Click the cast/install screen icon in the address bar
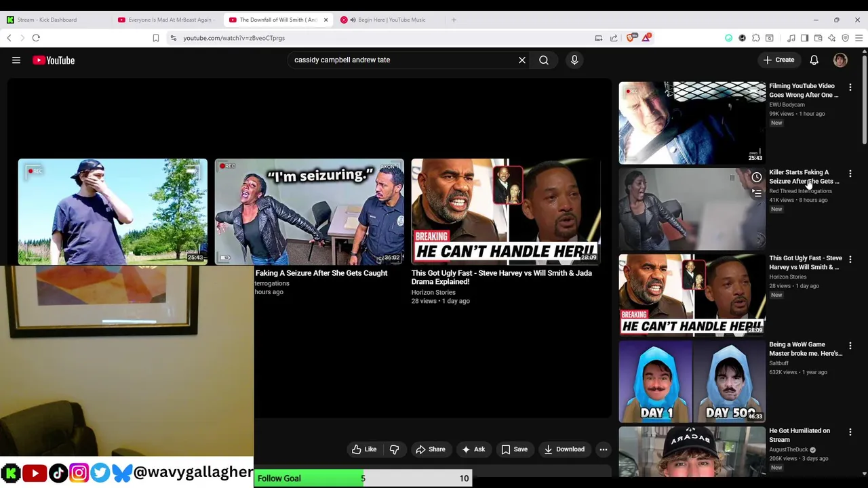The width and height of the screenshot is (868, 488). point(598,38)
